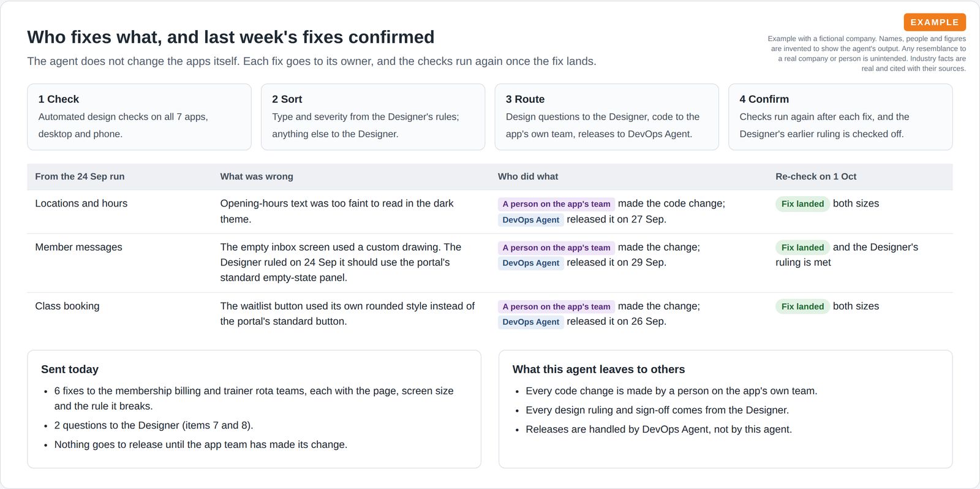Open the 4 Confirm step card
The height and width of the screenshot is (489, 980).
tap(840, 117)
